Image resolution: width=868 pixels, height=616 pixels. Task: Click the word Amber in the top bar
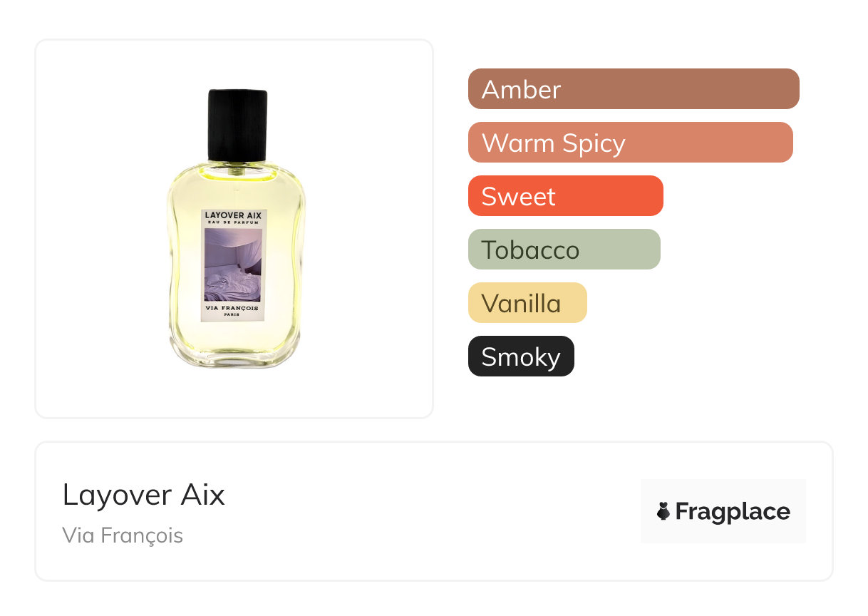pos(522,90)
